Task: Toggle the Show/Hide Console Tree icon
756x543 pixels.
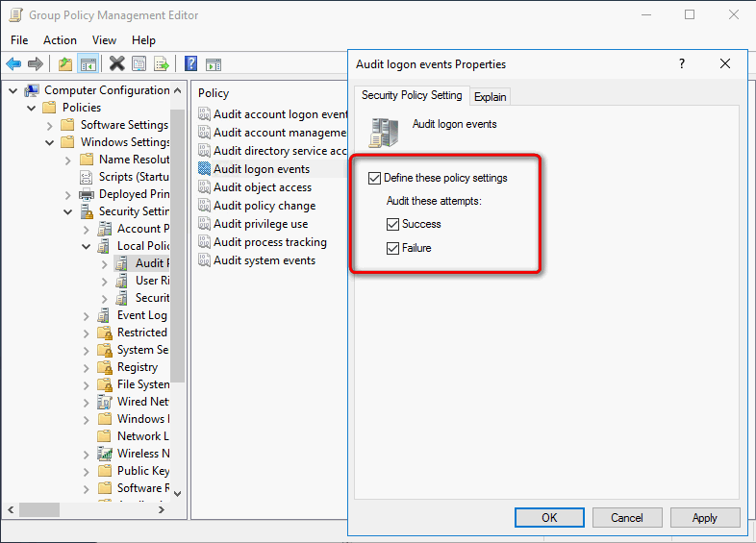Action: 88,64
